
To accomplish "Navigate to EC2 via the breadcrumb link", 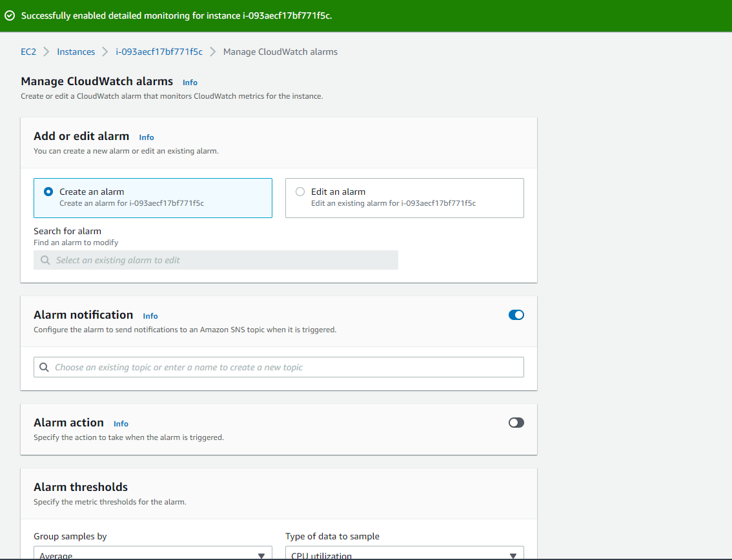I will 28,52.
